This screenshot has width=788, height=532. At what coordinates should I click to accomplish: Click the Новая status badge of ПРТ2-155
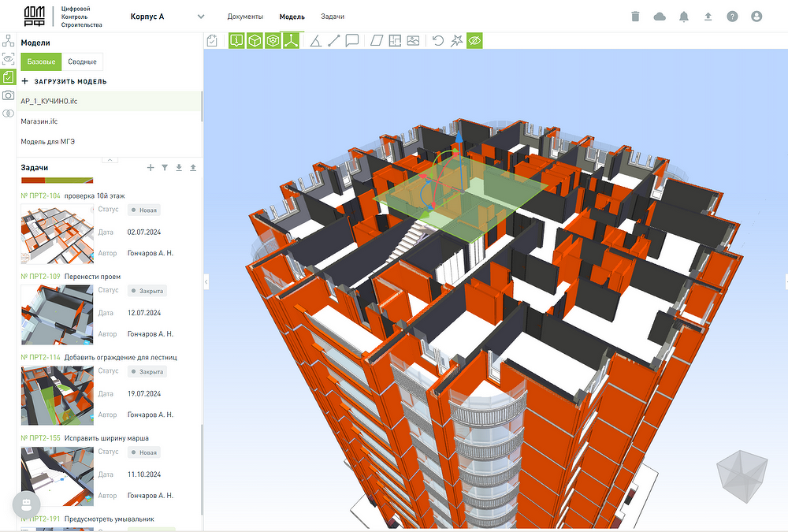pyautogui.click(x=143, y=452)
